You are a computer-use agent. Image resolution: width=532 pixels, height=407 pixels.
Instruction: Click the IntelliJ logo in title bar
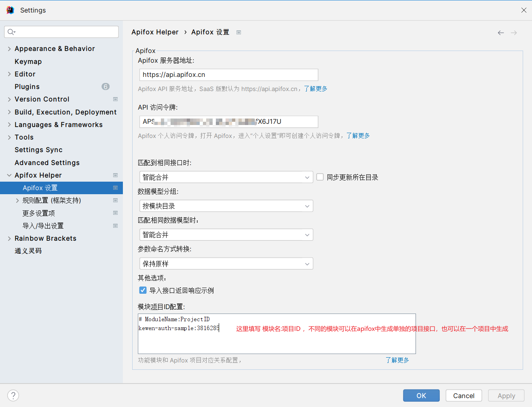tap(10, 10)
